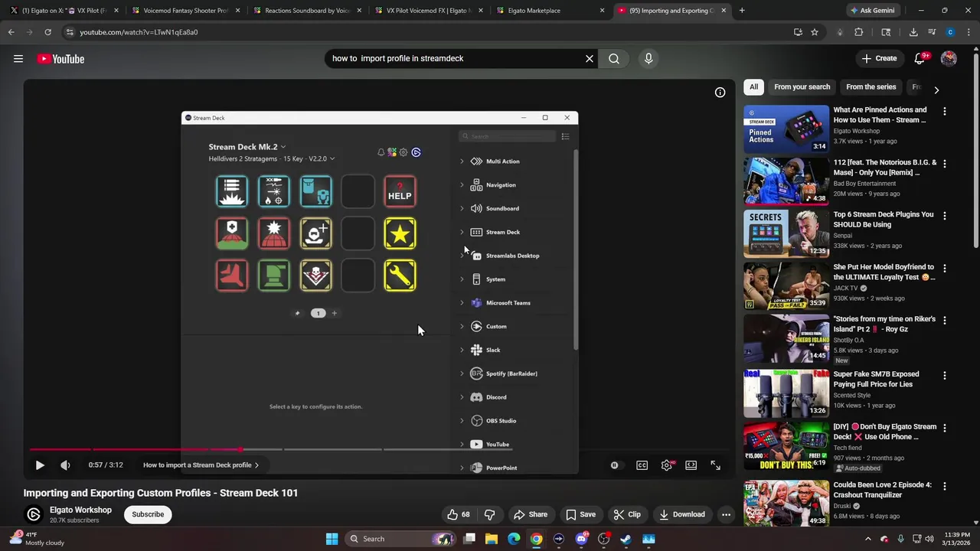Subscribe to Elgato Workshop
The width and height of the screenshot is (980, 551).
coord(148,514)
